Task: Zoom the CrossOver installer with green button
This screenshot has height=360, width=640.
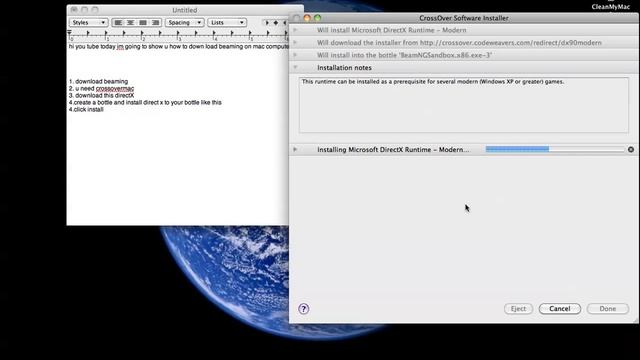Action: point(318,18)
